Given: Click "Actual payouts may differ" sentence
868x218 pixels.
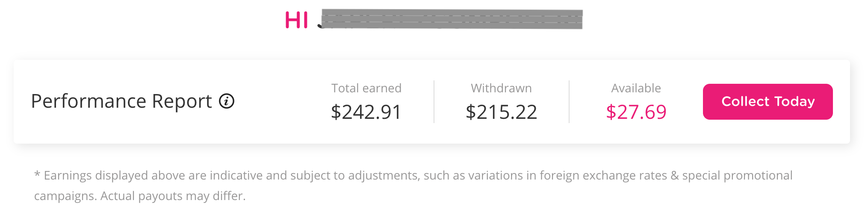Looking at the screenshot, I should click(173, 196).
